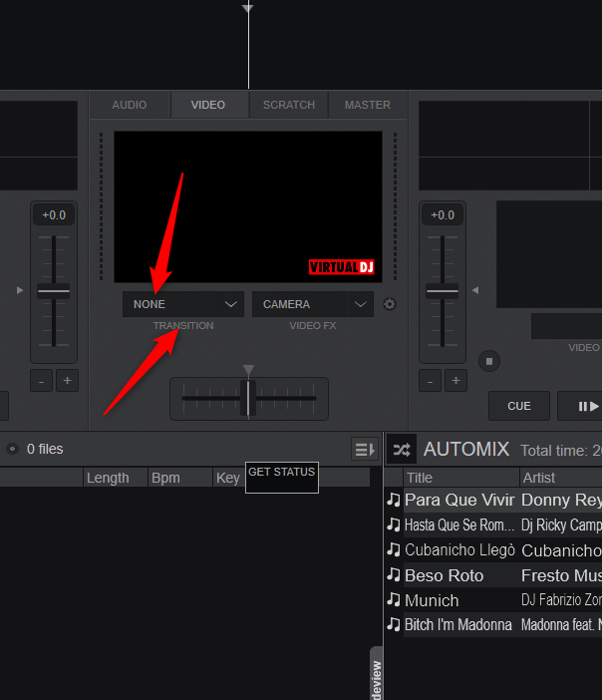Click the right deck stop button
This screenshot has width=602, height=700.
[x=489, y=361]
